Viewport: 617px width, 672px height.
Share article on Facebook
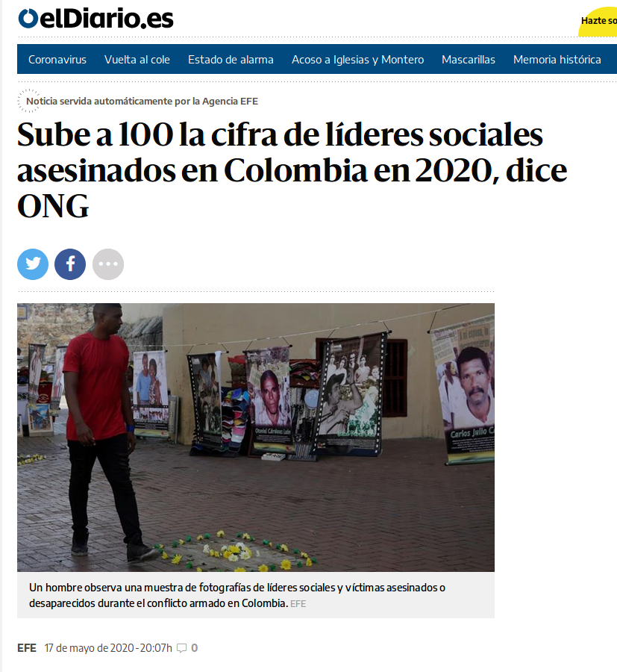click(70, 264)
